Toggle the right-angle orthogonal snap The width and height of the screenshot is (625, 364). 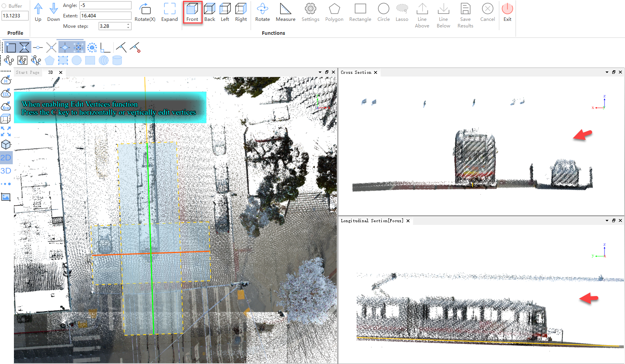coord(105,48)
